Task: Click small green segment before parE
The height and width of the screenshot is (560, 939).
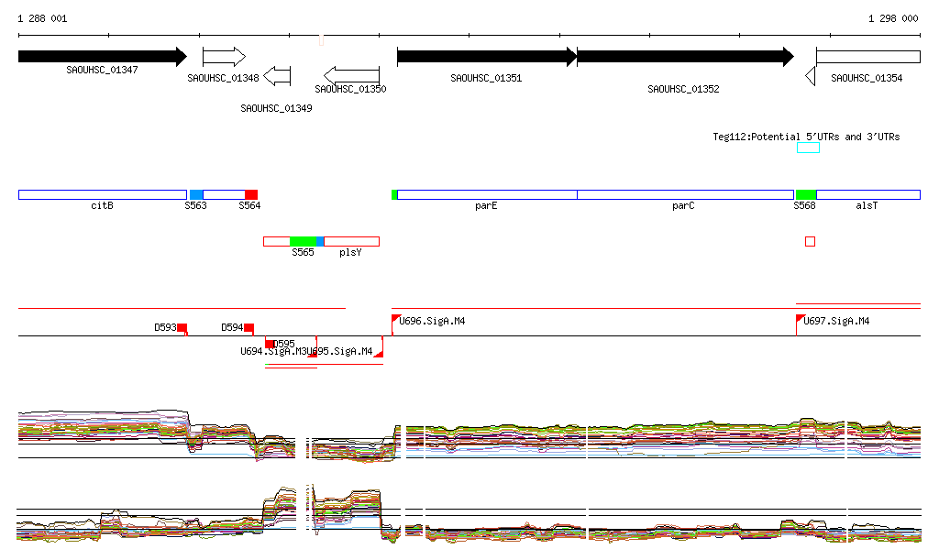Action: click(x=394, y=195)
